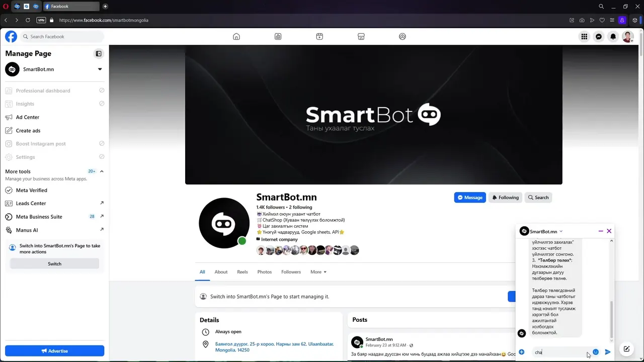644x362 pixels.
Task: Open the Marketplace icon in top bar
Action: coord(361,36)
